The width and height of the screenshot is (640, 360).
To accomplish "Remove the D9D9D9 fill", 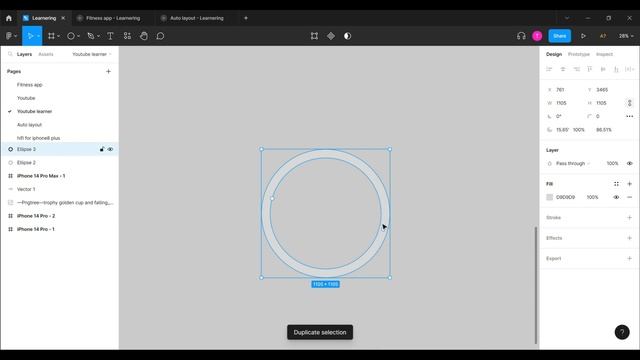I will (x=629, y=197).
